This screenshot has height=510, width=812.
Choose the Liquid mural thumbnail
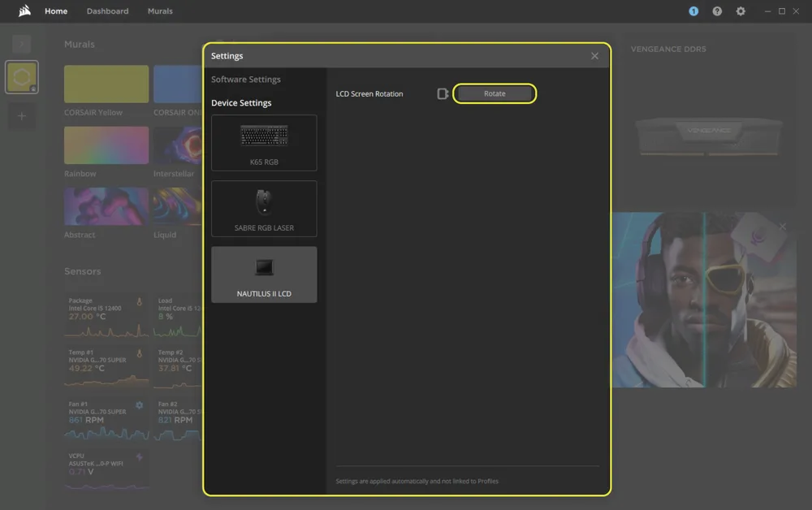pyautogui.click(x=178, y=206)
